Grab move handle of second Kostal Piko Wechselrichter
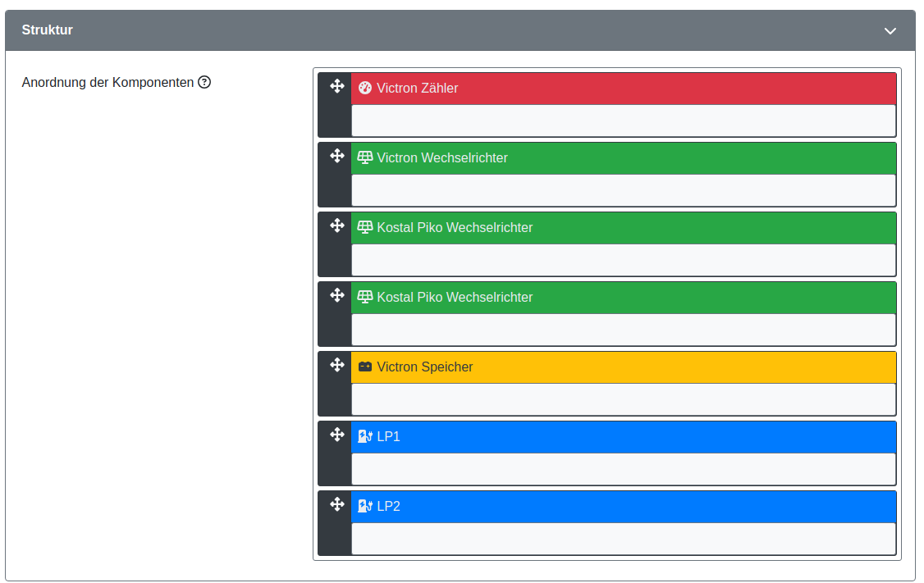924x583 pixels. click(337, 295)
